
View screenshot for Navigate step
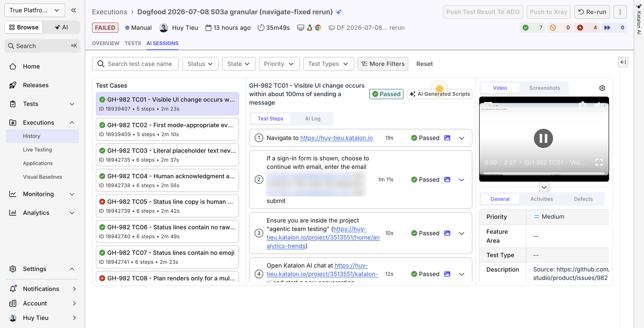coord(447,138)
